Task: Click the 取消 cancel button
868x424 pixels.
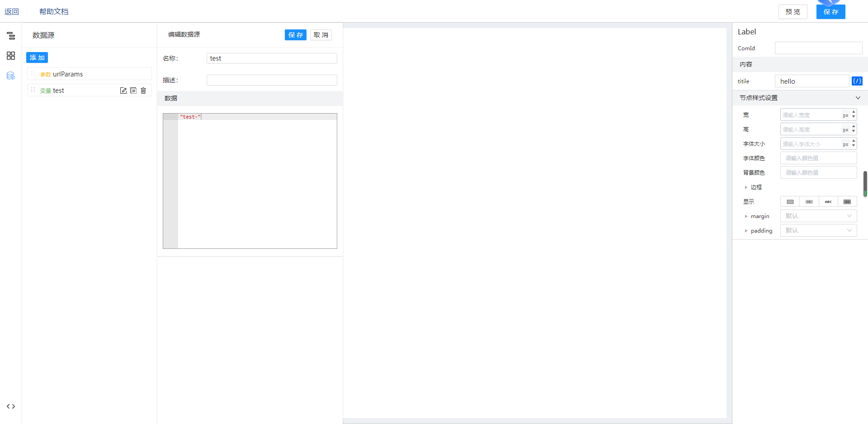Action: pyautogui.click(x=321, y=35)
